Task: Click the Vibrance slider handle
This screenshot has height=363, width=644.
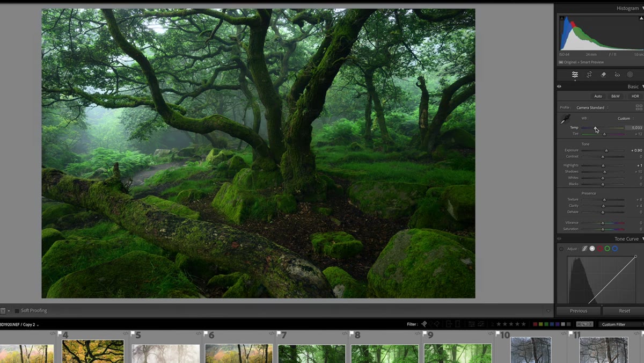Action: (x=603, y=223)
